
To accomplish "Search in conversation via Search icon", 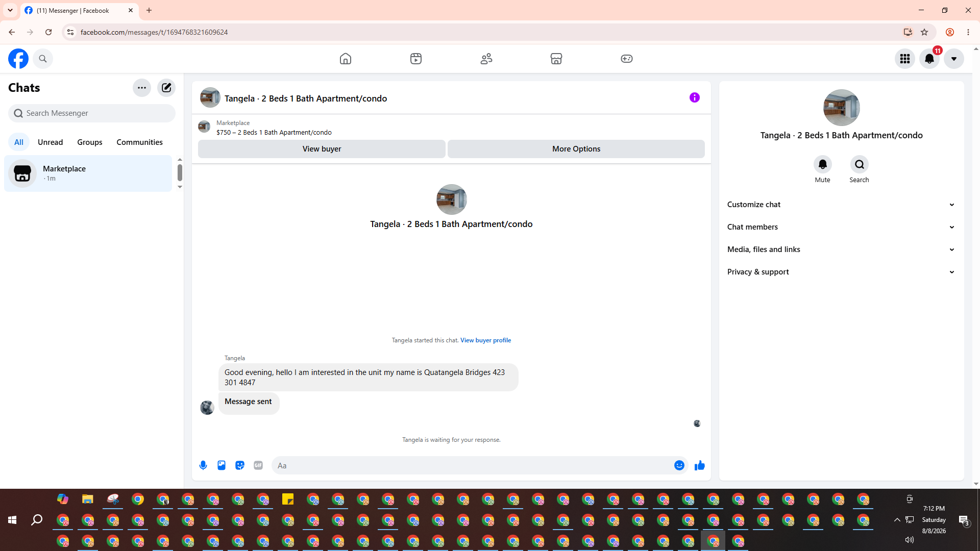I will click(860, 164).
